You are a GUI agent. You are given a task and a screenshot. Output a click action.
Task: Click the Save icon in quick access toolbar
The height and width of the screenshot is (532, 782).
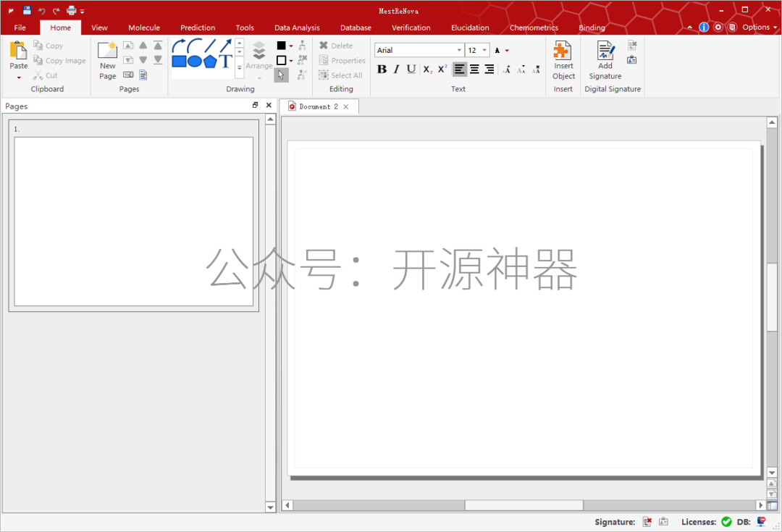(27, 10)
